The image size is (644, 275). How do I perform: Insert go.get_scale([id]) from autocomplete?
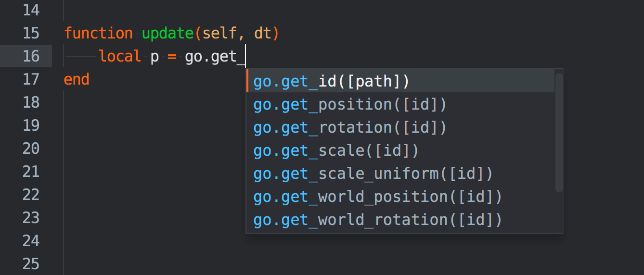pyautogui.click(x=336, y=150)
